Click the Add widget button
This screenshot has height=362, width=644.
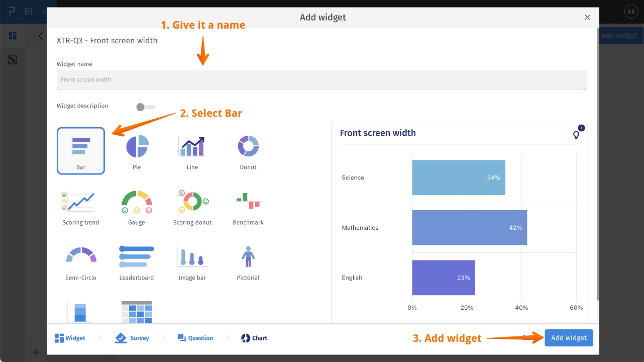(569, 338)
